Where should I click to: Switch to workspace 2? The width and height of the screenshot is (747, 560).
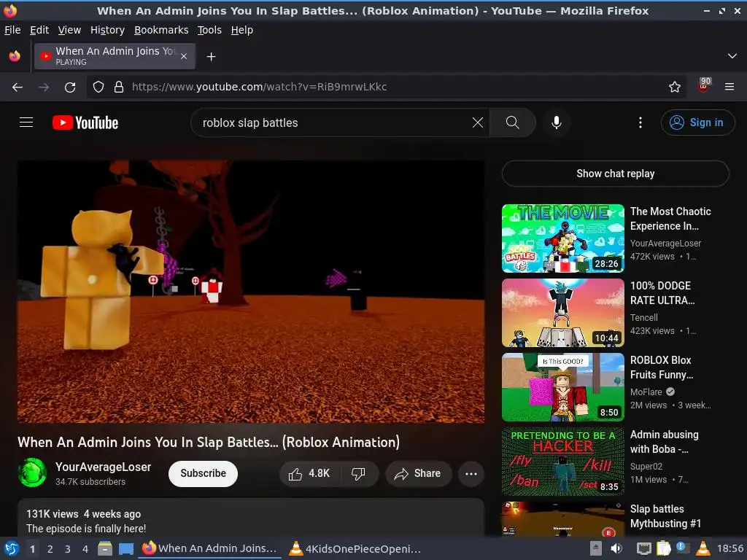[x=50, y=549]
